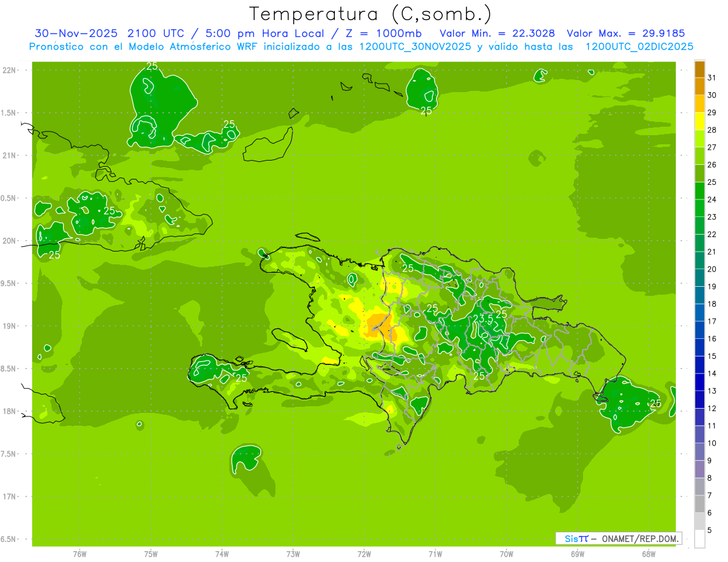Click the '70W' longitude axis label
This screenshot has width=728, height=562.
(507, 554)
